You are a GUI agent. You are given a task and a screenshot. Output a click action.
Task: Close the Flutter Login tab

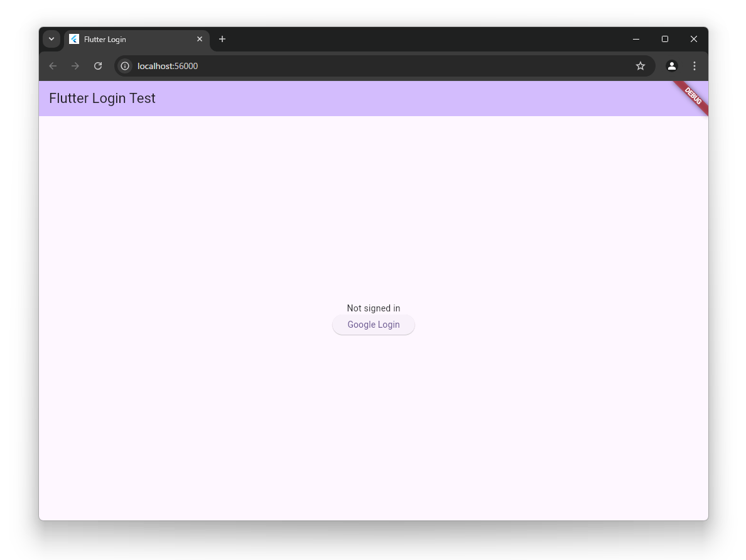coord(199,39)
